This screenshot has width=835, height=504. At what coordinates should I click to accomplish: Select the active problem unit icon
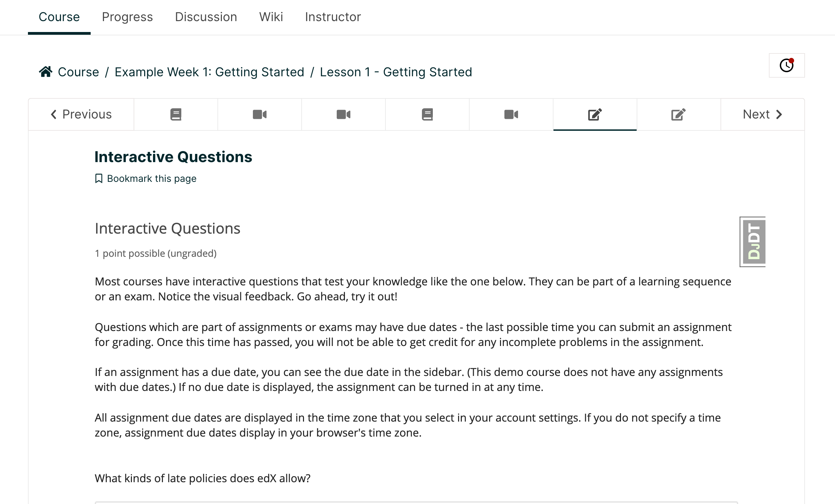coord(595,114)
